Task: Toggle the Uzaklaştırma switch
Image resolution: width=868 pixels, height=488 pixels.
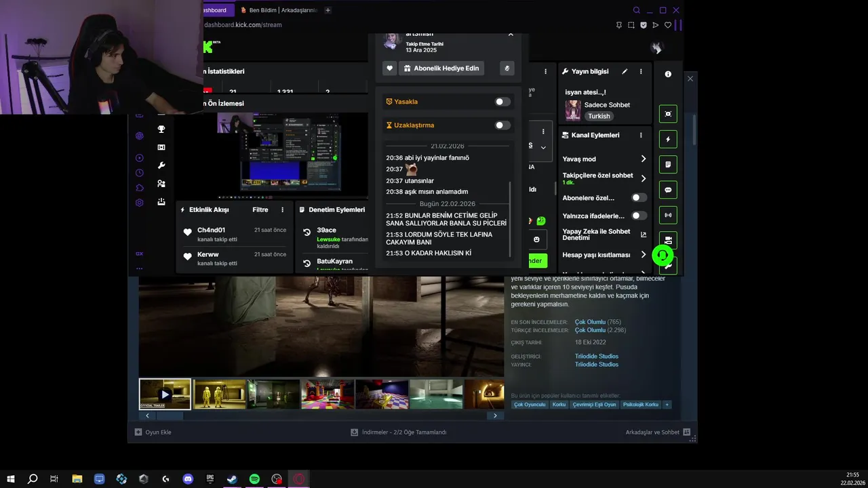Action: click(x=502, y=125)
